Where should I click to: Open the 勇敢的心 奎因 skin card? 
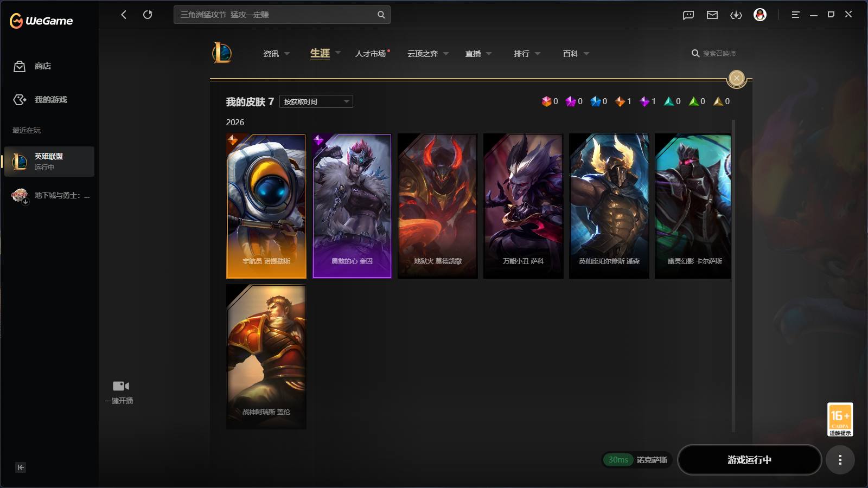click(352, 206)
